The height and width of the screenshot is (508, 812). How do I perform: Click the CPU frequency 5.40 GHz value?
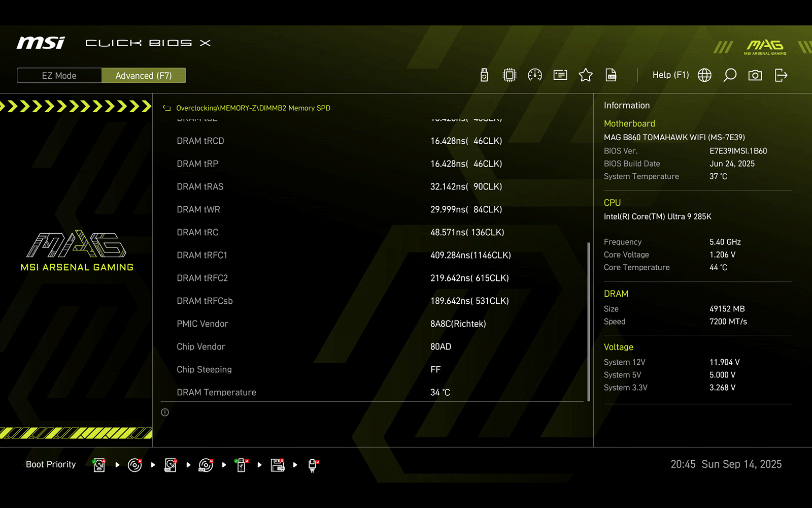pos(725,242)
